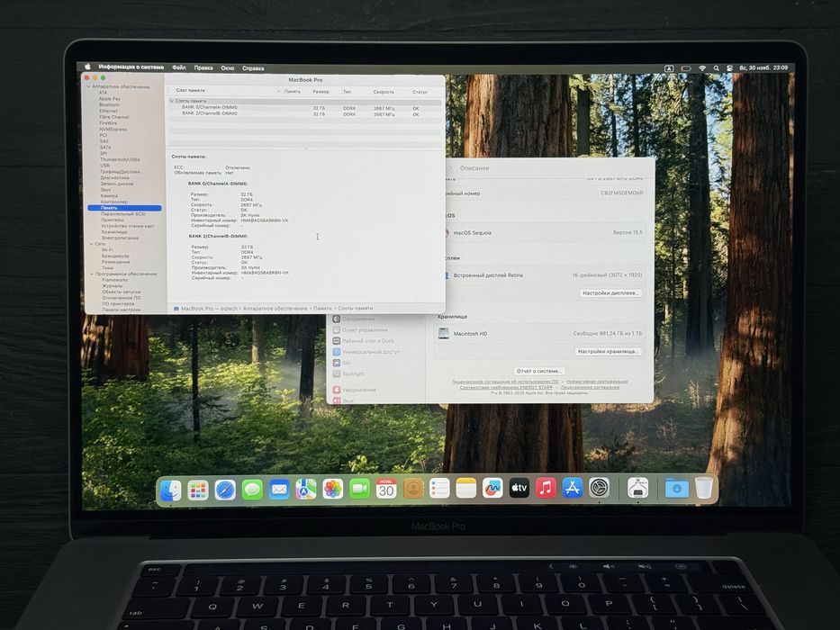840x630 pixels.
Task: Select Wi-Fi under Сеть section
Action: pos(107,249)
